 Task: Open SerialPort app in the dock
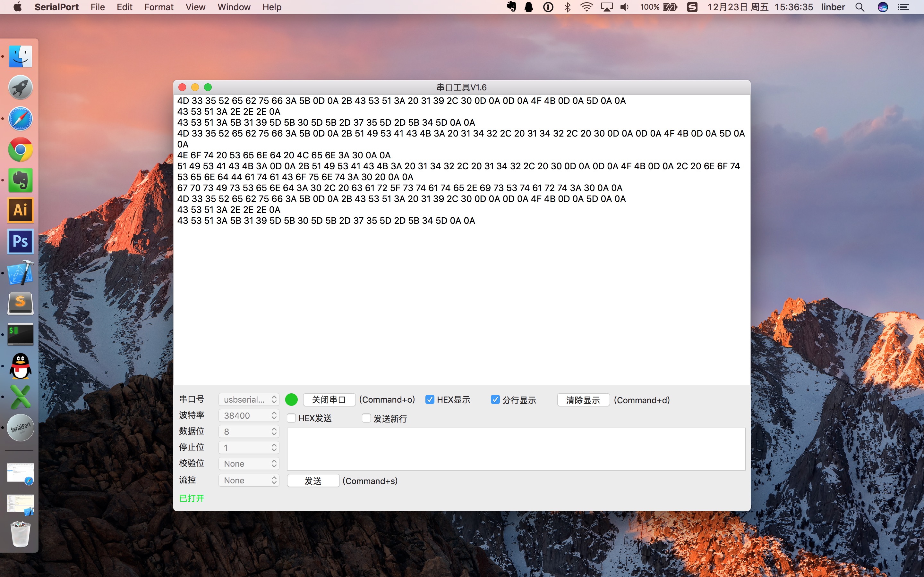click(21, 428)
